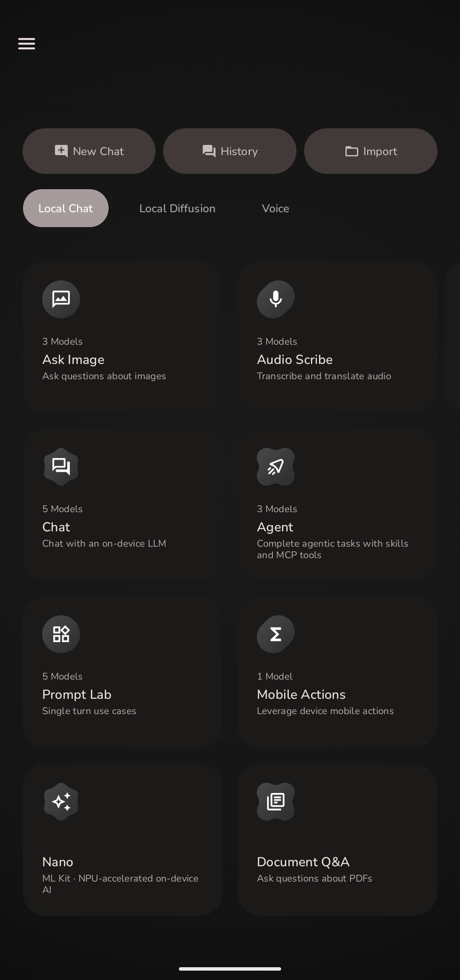Open chat History
This screenshot has height=980, width=460.
click(230, 151)
